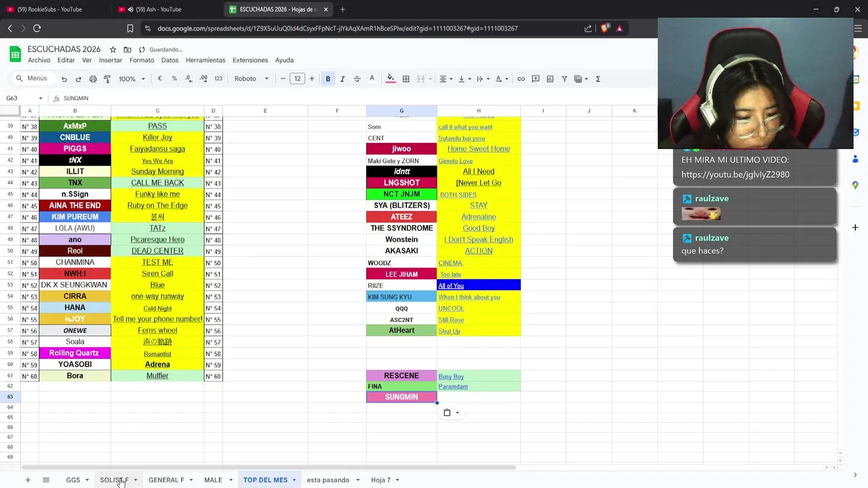Image resolution: width=868 pixels, height=488 pixels.
Task: Open the 'Paramdam' link
Action: pos(453,387)
